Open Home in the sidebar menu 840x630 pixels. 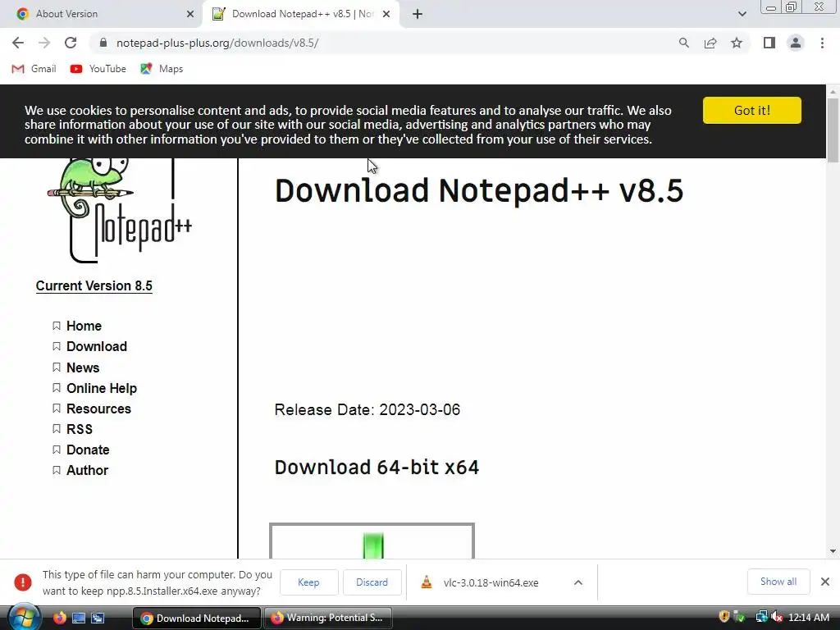(84, 326)
